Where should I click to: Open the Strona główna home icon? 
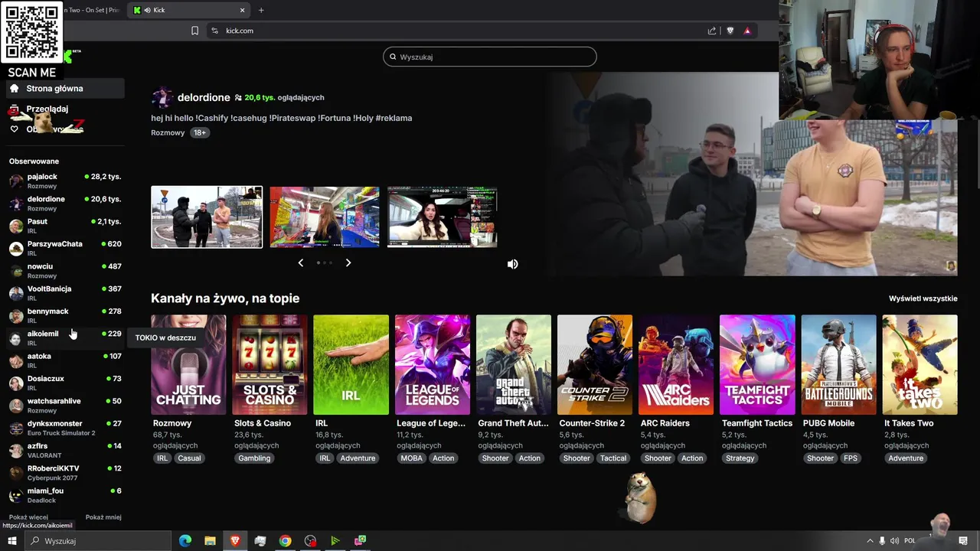click(x=14, y=88)
